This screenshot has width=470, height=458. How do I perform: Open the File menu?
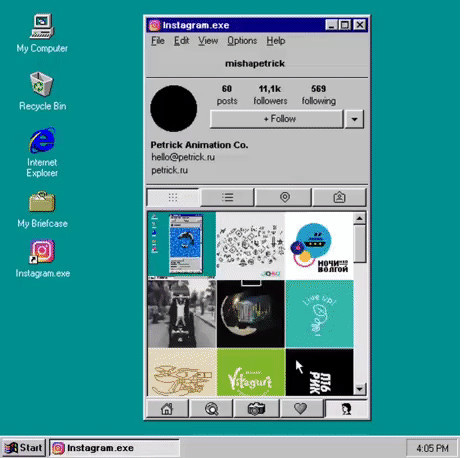(x=158, y=41)
